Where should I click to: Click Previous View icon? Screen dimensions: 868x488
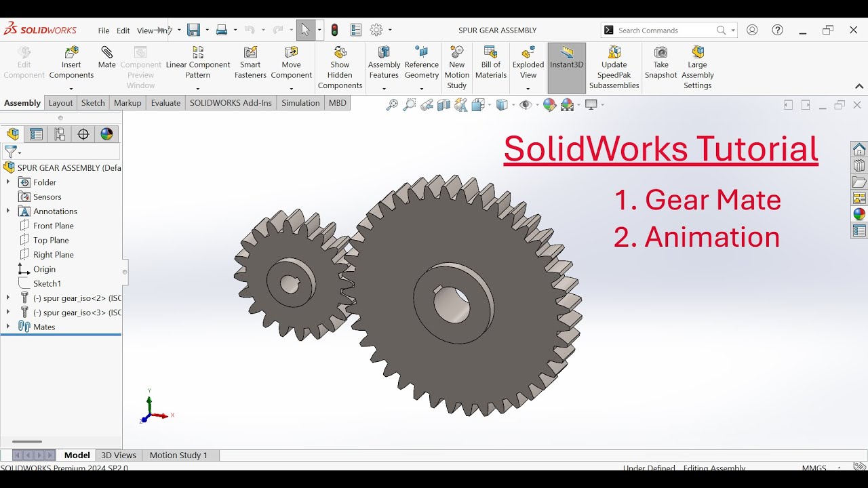pyautogui.click(x=427, y=104)
